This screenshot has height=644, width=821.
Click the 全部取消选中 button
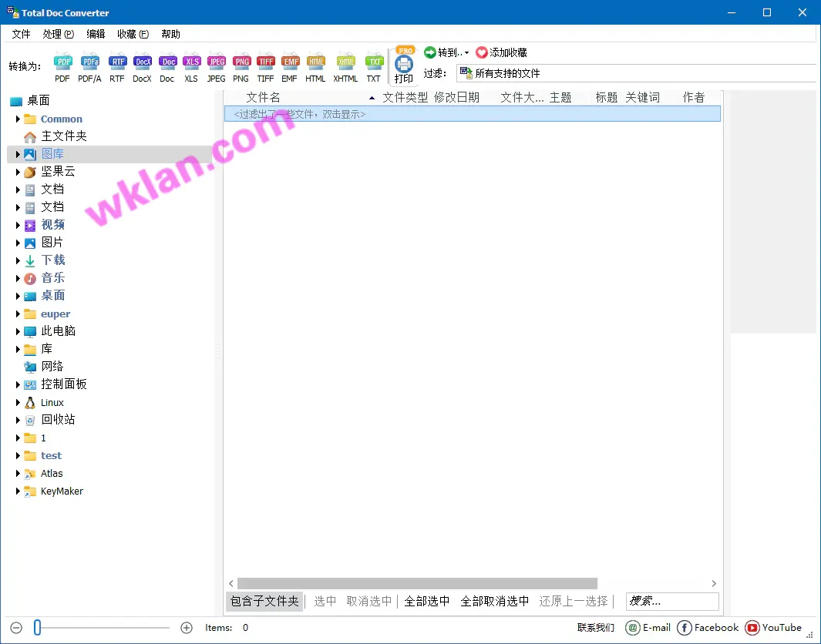pos(494,601)
